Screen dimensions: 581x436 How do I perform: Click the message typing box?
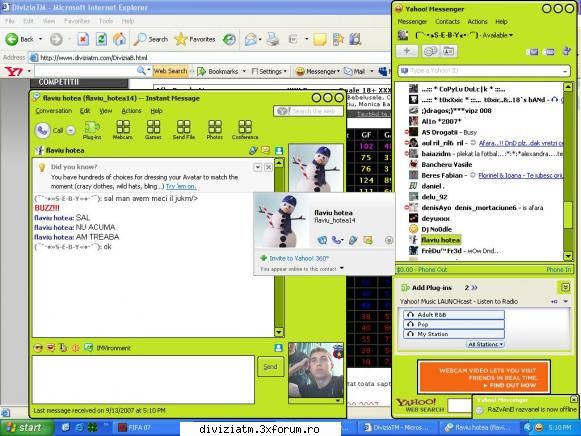tap(143, 379)
